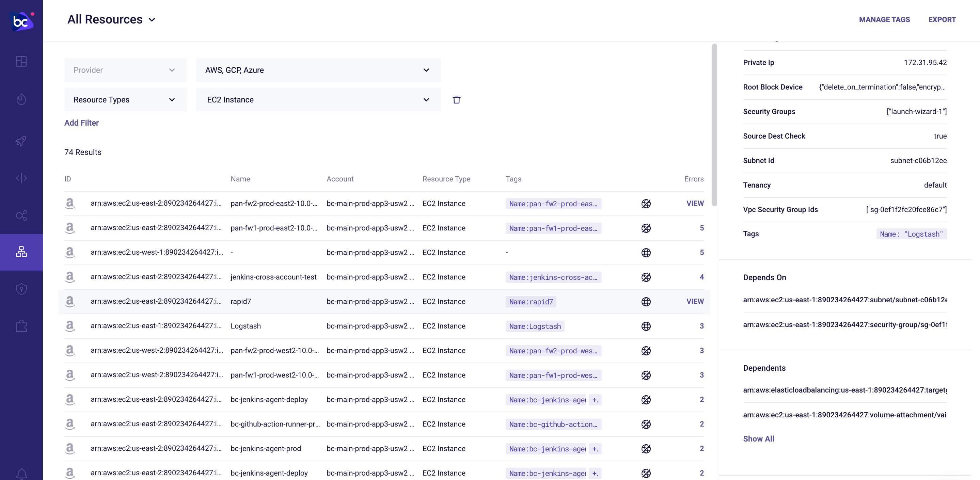Image resolution: width=980 pixels, height=480 pixels.
Task: Click the globe icon in the Logstash row
Action: [x=646, y=326]
